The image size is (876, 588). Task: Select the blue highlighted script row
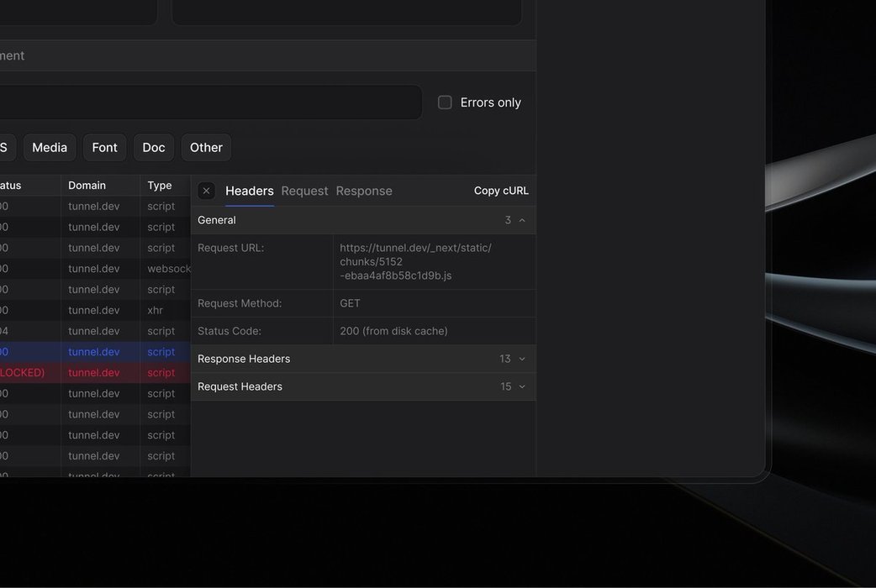[95, 352]
